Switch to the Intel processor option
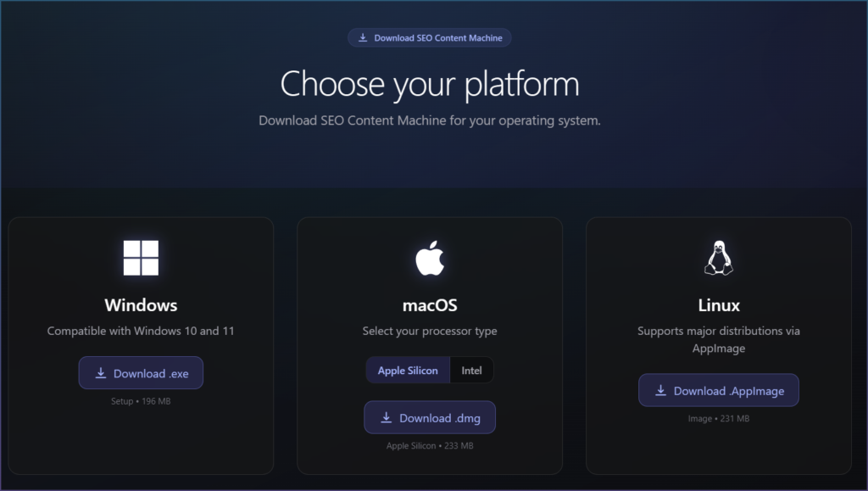868x491 pixels. (x=471, y=371)
